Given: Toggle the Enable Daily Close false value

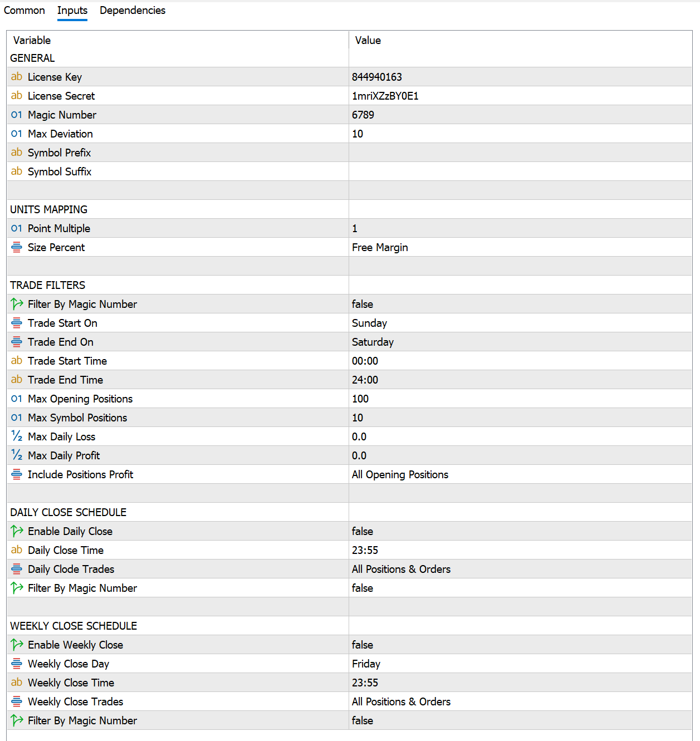Looking at the screenshot, I should coord(363,531).
